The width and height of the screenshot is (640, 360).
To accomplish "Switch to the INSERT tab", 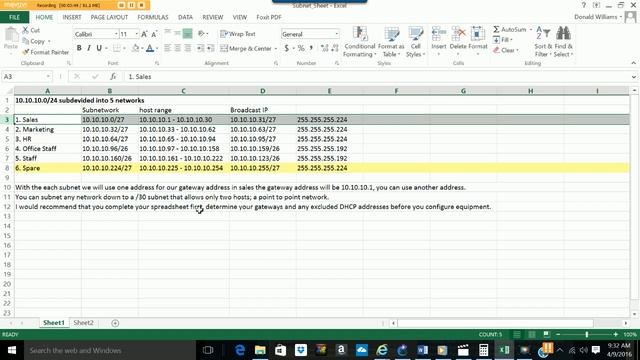I will click(72, 17).
